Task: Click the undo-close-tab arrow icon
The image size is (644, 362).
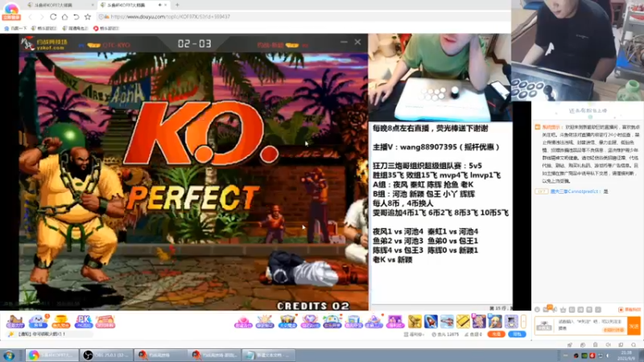Action: pos(76,17)
